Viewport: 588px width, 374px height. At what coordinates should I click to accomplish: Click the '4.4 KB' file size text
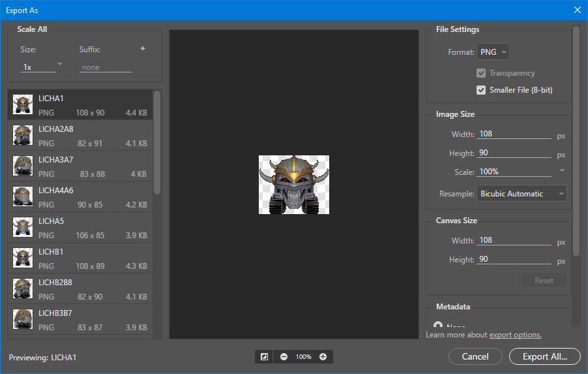click(x=136, y=113)
